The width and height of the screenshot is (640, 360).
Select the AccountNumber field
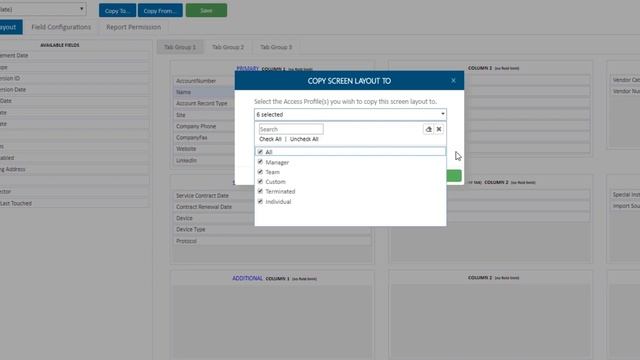tap(205, 81)
